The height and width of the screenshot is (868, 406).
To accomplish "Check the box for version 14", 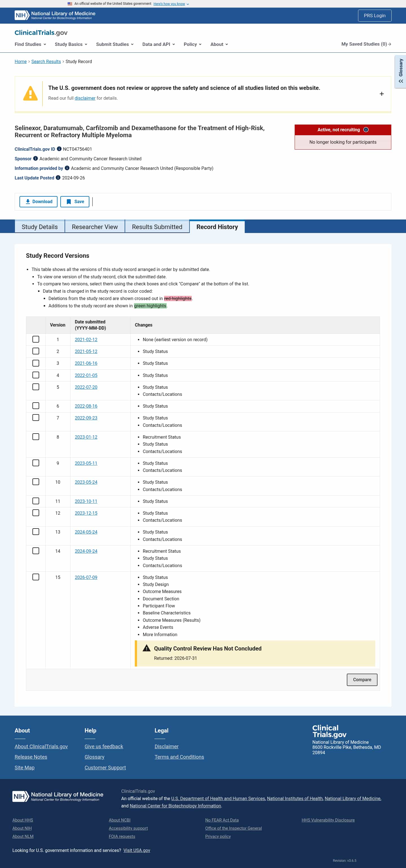I will [x=36, y=551].
